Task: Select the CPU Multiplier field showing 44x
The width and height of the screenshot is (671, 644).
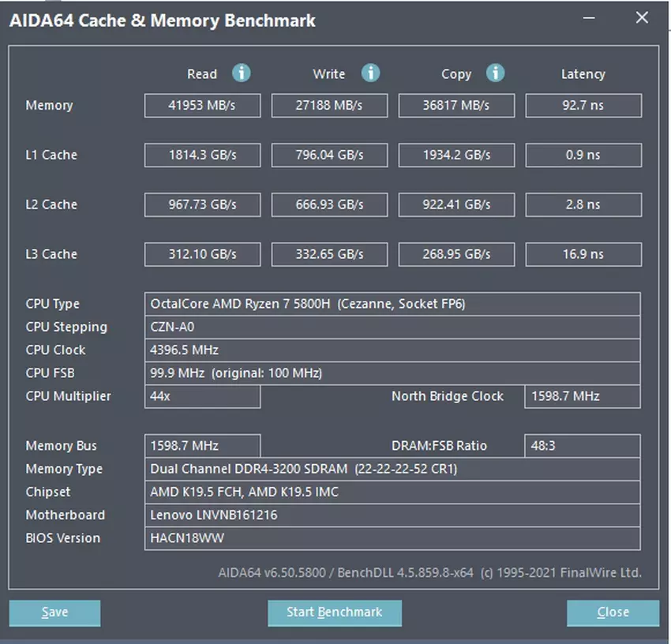Action: click(202, 396)
